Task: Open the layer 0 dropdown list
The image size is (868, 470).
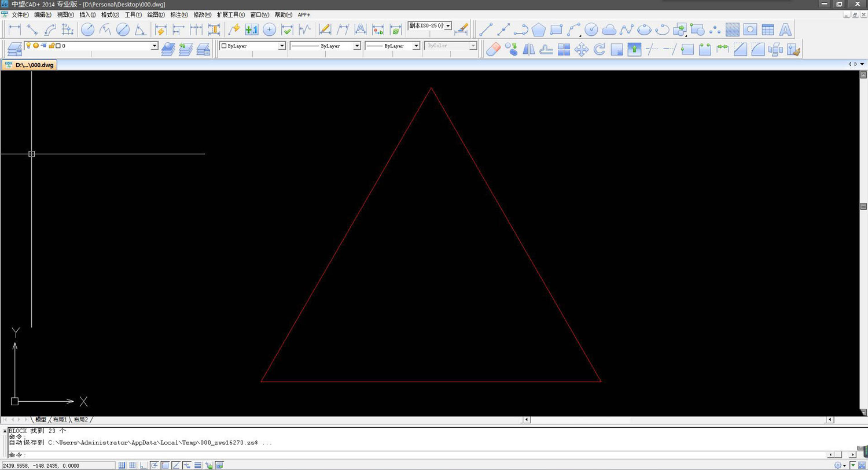Action: coord(155,46)
